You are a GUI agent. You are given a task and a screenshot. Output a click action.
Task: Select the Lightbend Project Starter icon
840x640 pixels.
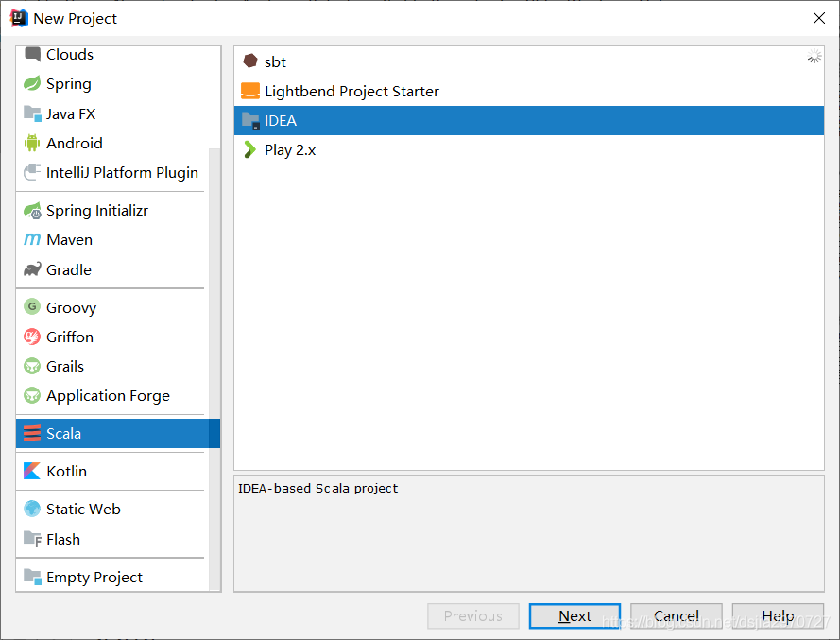249,91
